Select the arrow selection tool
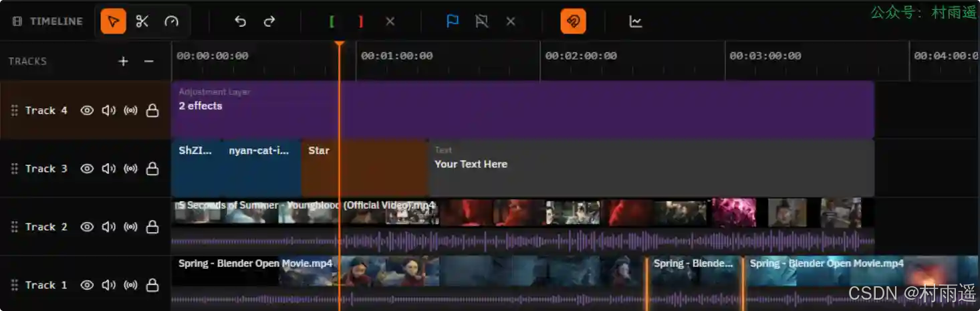 point(113,21)
